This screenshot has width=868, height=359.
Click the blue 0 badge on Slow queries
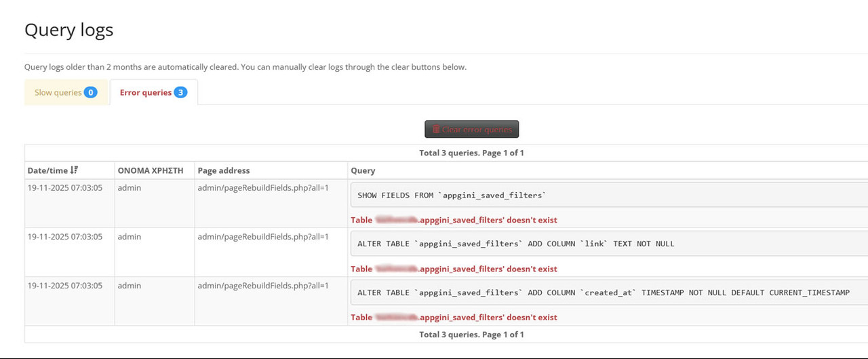click(x=91, y=92)
